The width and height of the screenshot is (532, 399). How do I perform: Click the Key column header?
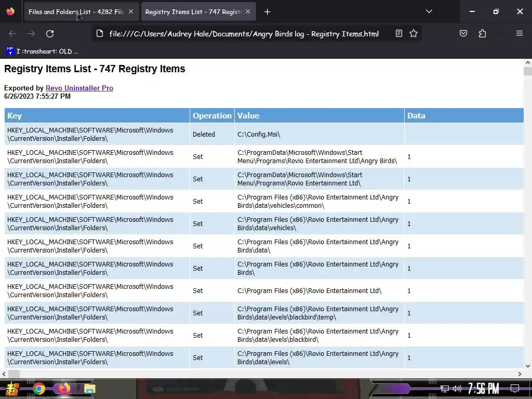(97, 115)
